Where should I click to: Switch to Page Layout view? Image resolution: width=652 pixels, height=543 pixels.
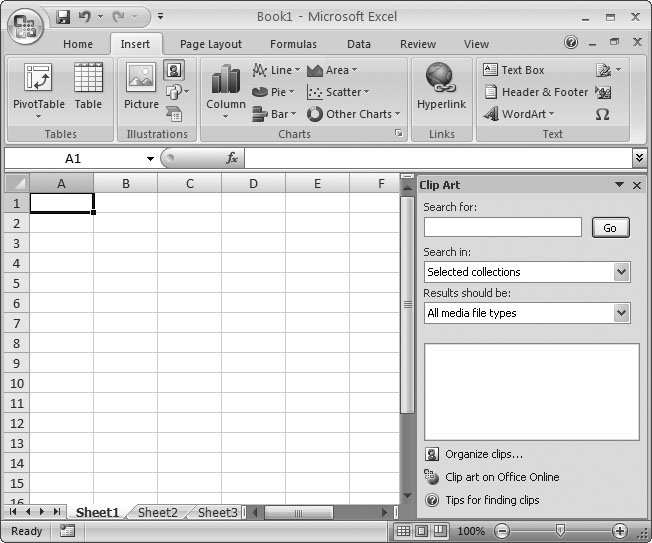(x=421, y=531)
